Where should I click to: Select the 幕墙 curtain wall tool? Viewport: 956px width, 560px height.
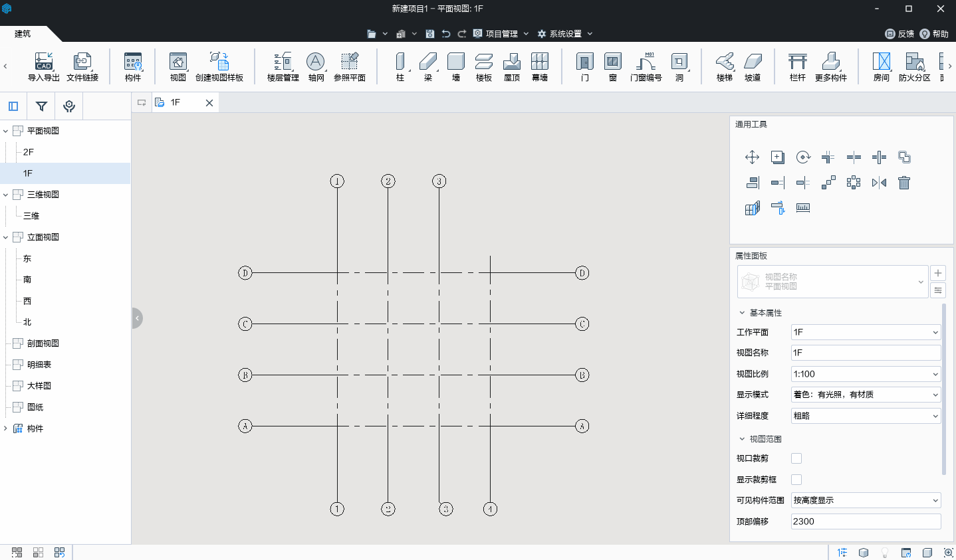(540, 67)
